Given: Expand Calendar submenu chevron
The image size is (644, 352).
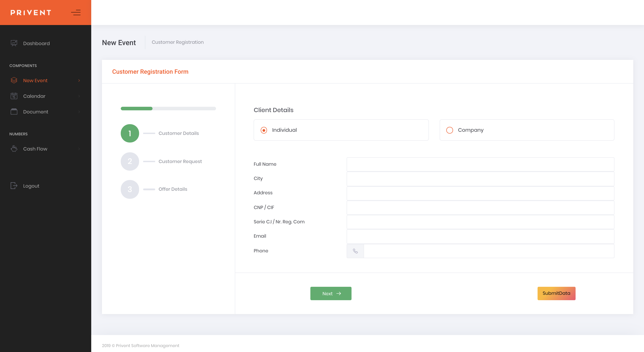Looking at the screenshot, I should (79, 96).
